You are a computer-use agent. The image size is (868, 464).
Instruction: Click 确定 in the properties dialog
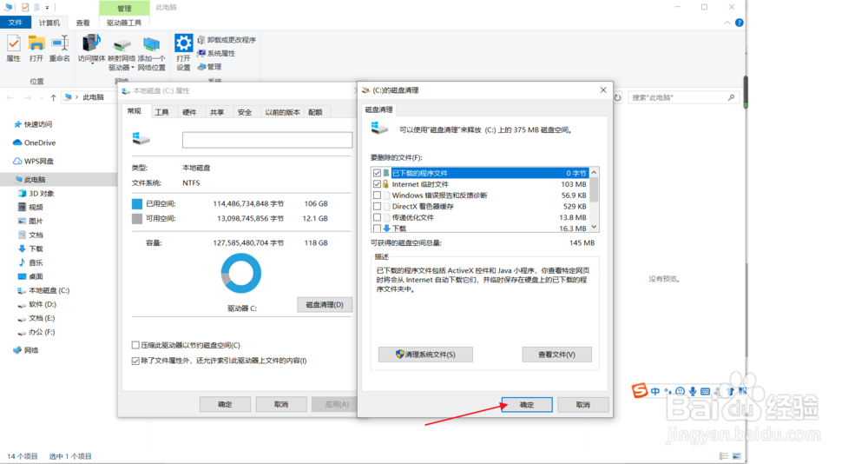(225, 404)
